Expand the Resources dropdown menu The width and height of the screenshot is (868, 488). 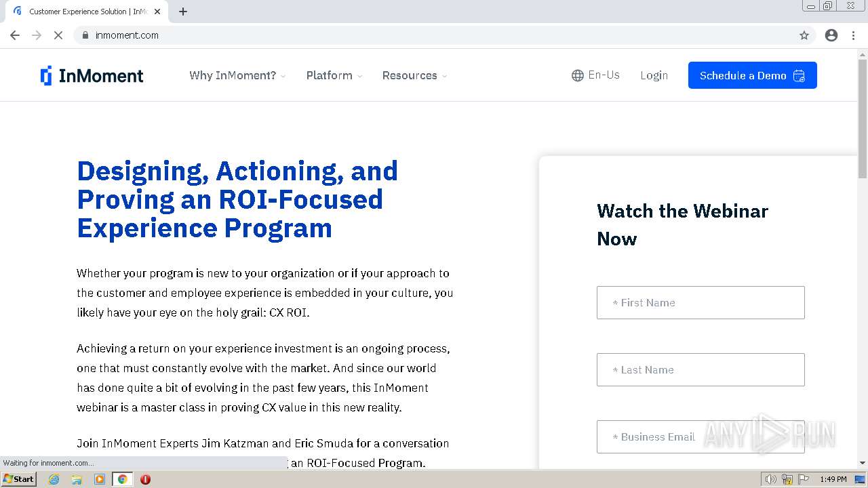click(x=414, y=76)
